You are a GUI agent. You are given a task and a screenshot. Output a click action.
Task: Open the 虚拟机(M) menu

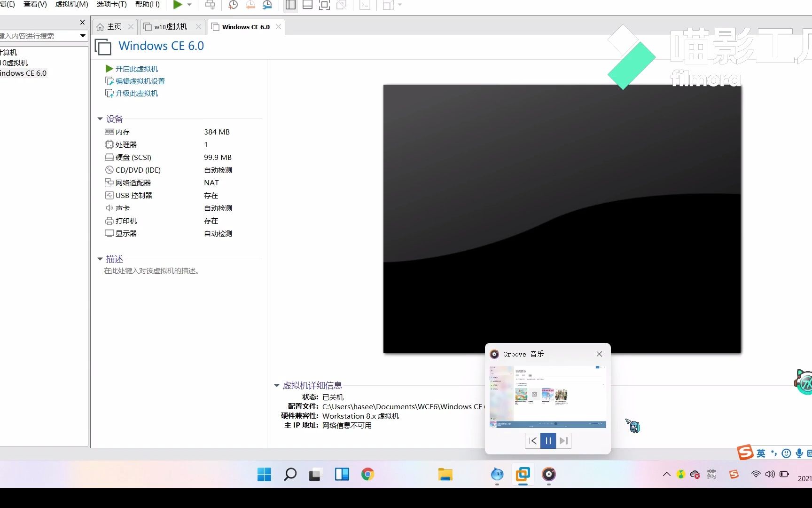coord(71,4)
